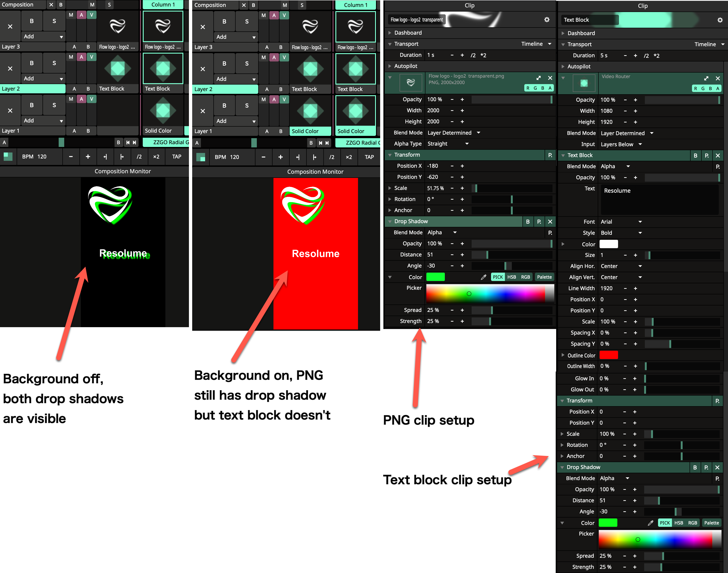Toggle A channel on Video Router source
This screenshot has height=573, width=728.
click(718, 88)
